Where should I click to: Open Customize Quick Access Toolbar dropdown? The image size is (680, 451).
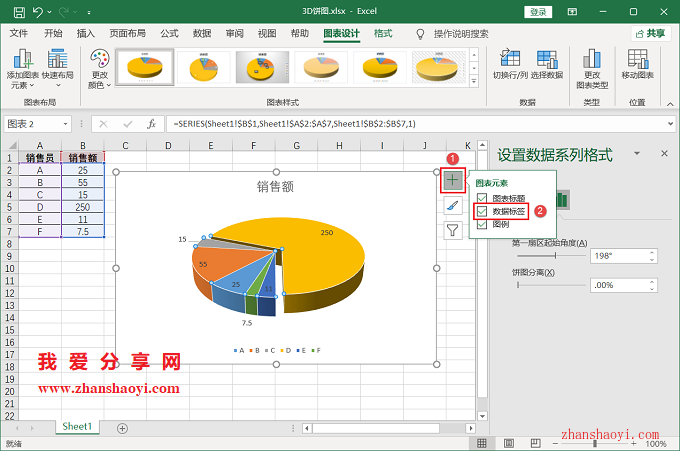click(88, 13)
